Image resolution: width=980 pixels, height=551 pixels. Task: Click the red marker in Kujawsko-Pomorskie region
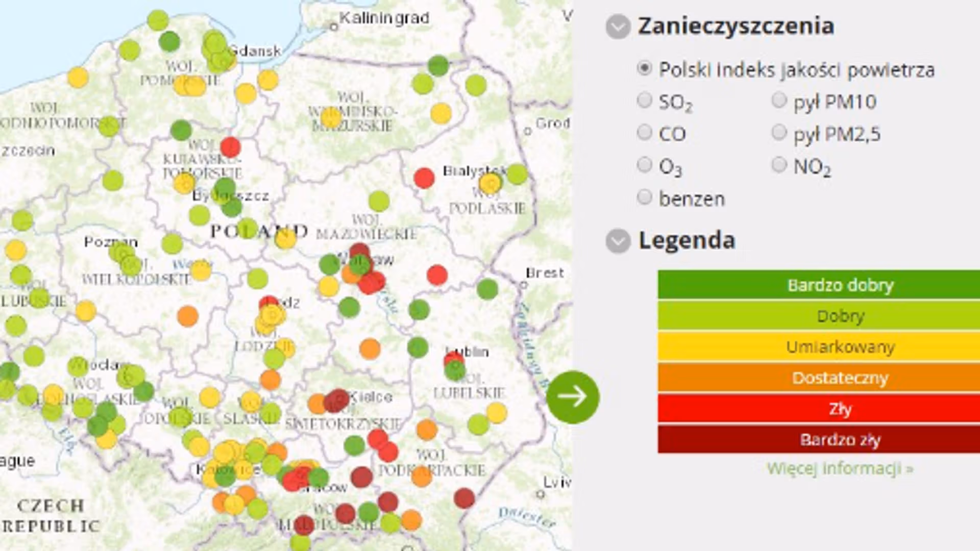[x=230, y=147]
